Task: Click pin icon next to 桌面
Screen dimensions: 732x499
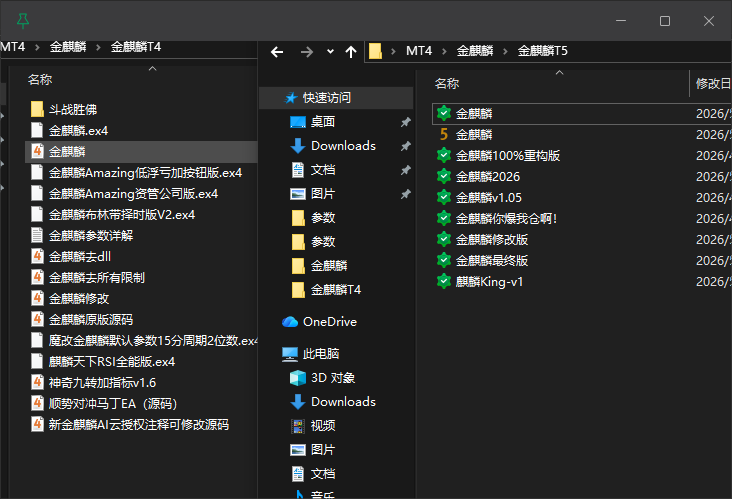Action: coord(406,122)
